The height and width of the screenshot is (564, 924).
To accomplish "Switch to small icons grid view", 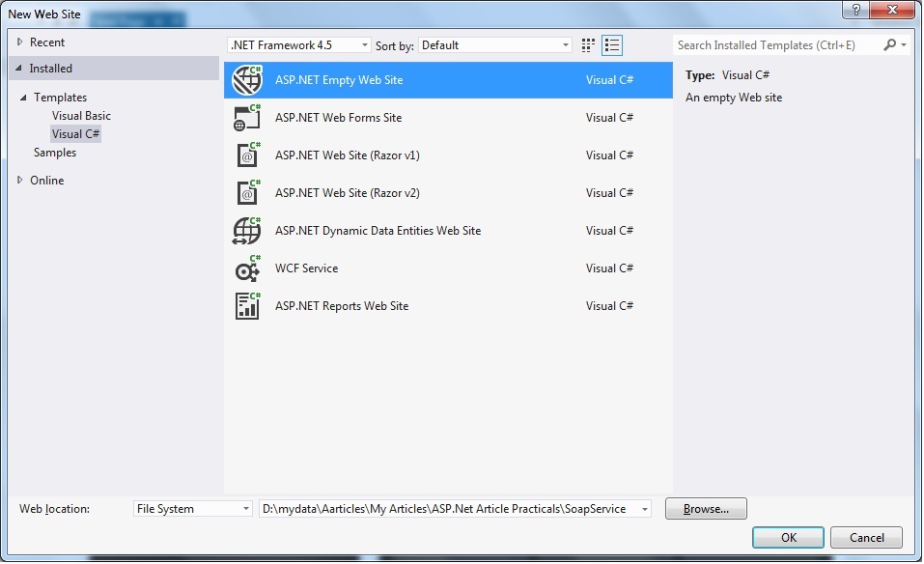I will click(589, 45).
